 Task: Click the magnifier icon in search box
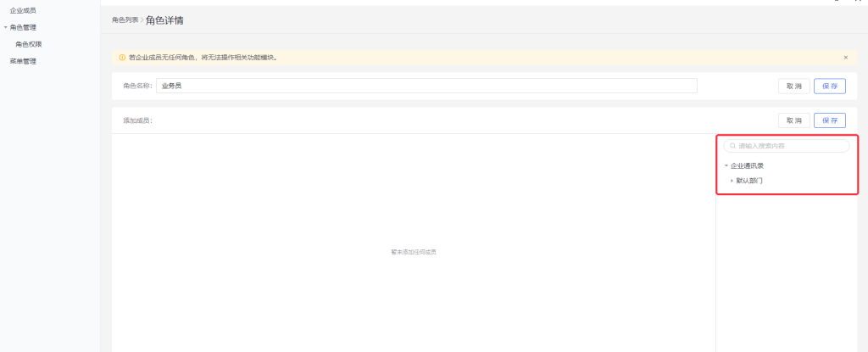coord(732,146)
